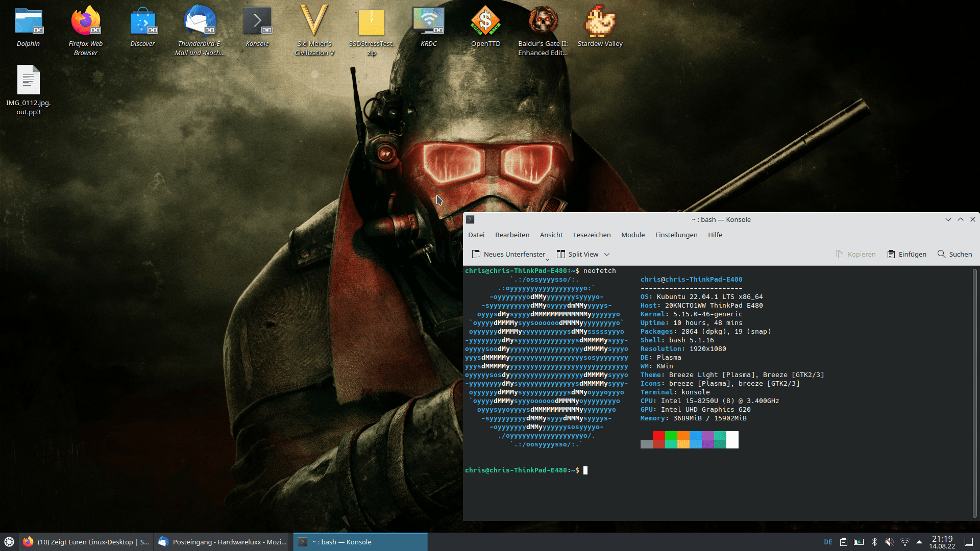Open the Lesezeichen menu in Konsole
Image resolution: width=980 pixels, height=551 pixels.
click(592, 235)
